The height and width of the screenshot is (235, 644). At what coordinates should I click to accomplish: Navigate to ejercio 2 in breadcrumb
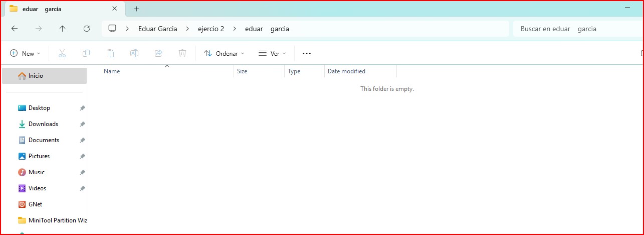[211, 29]
